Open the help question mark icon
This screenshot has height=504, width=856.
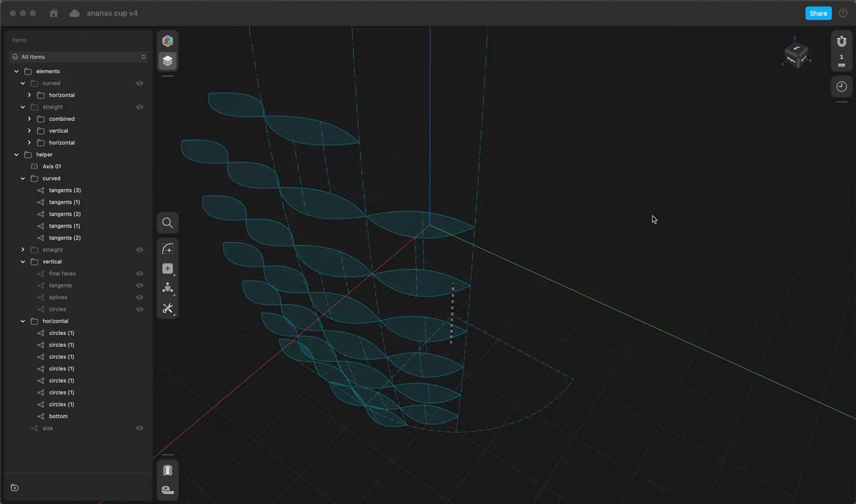(843, 13)
